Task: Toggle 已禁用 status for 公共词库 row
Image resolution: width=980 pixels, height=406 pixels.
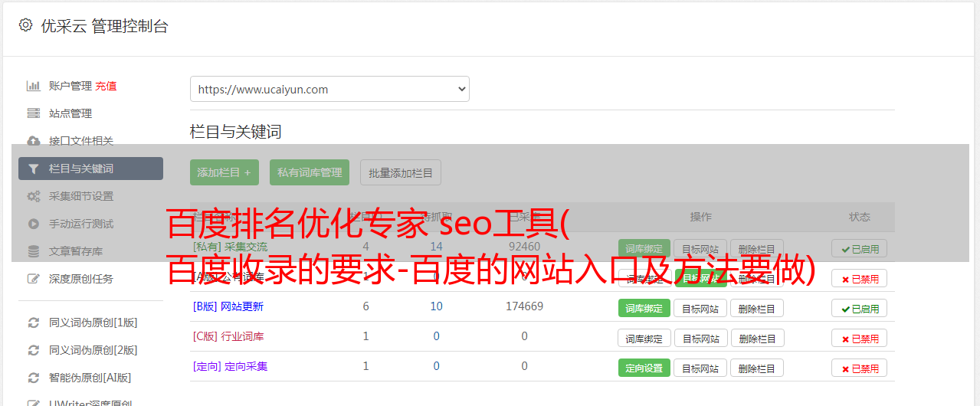Action: pyautogui.click(x=860, y=278)
